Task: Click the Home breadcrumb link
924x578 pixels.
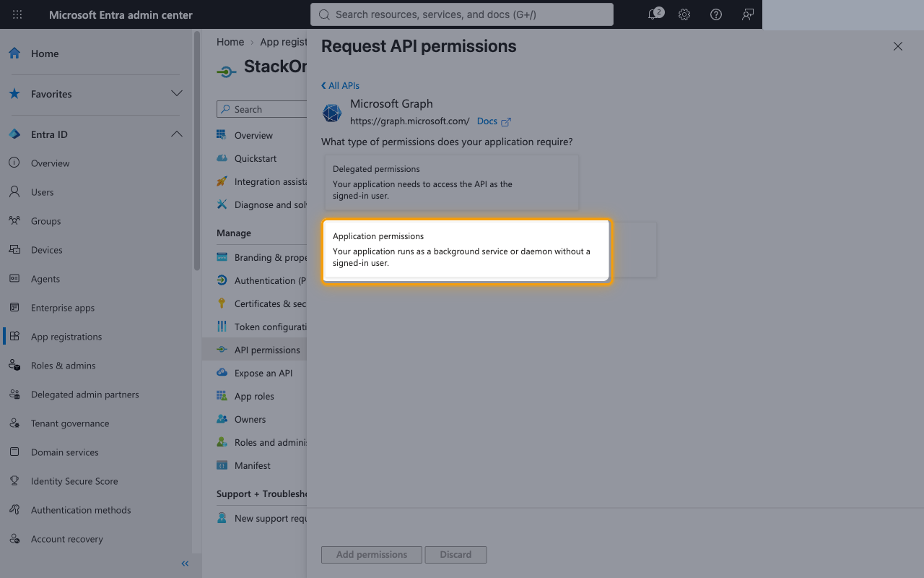Action: [230, 42]
